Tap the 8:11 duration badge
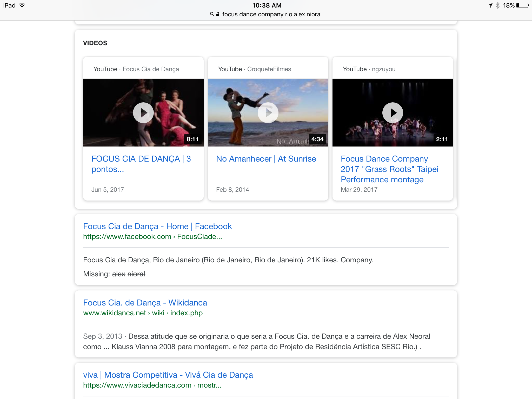 tap(192, 139)
